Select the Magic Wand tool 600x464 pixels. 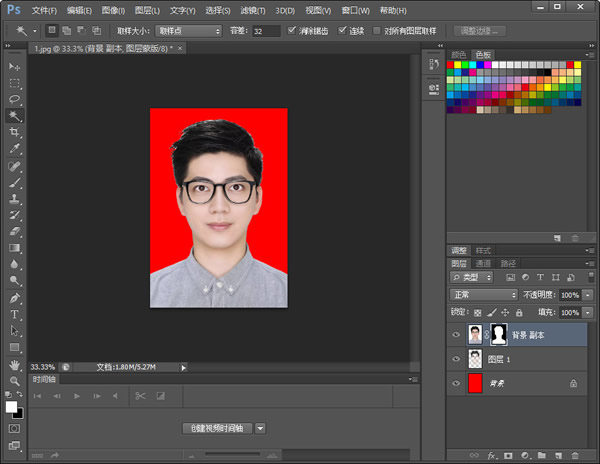[15, 115]
